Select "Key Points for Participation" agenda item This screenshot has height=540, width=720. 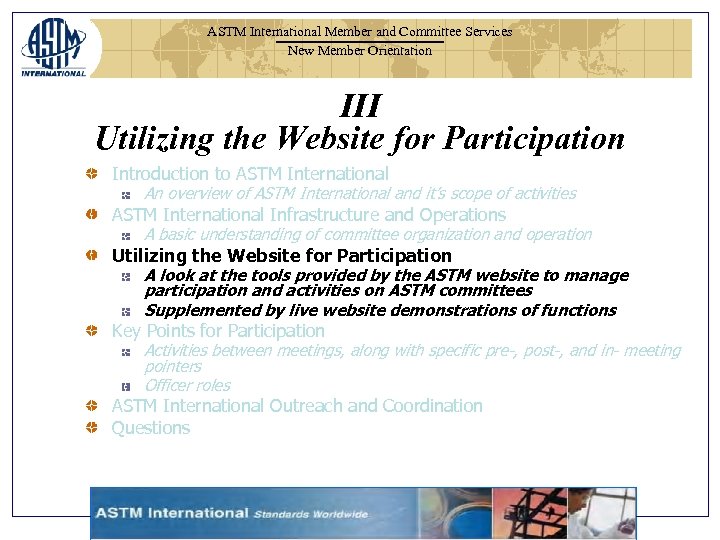pos(218,331)
